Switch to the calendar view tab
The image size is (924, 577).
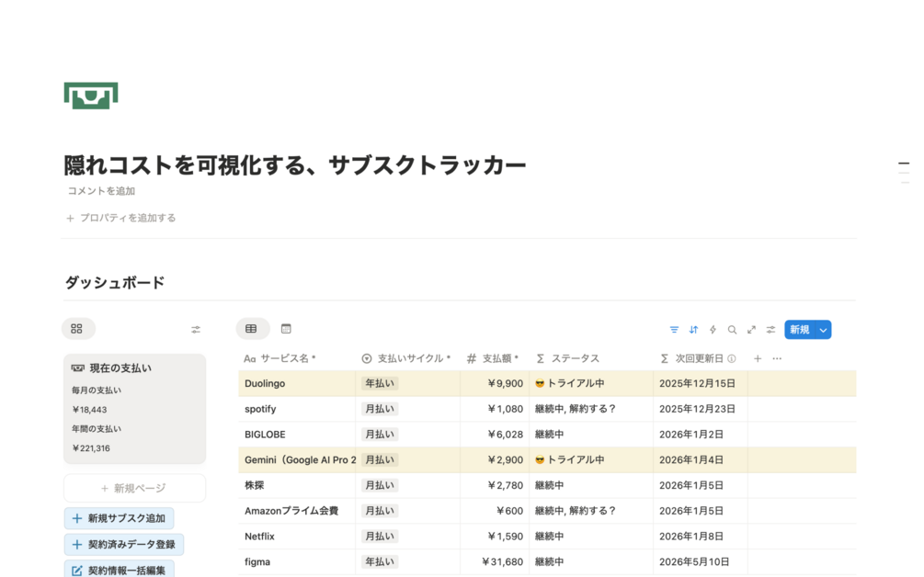pyautogui.click(x=286, y=329)
